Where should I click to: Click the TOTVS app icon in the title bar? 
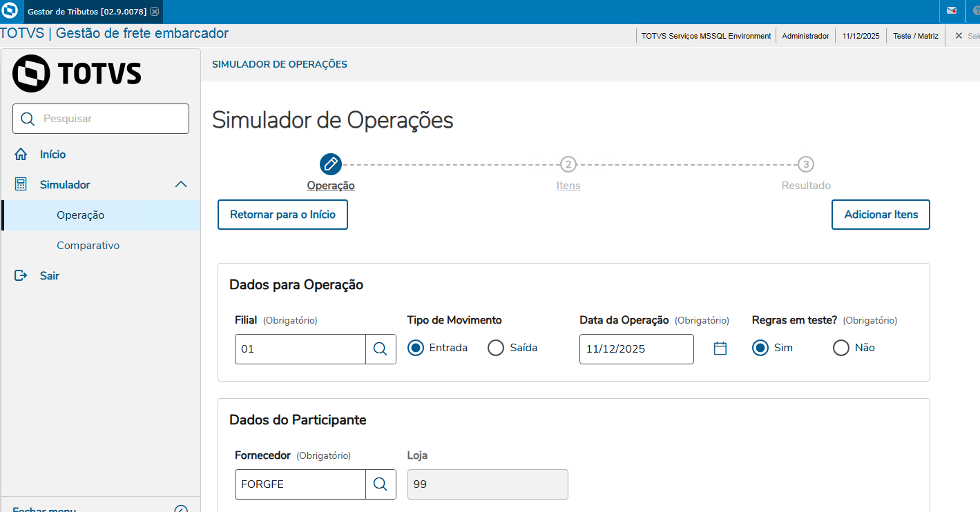[x=10, y=11]
